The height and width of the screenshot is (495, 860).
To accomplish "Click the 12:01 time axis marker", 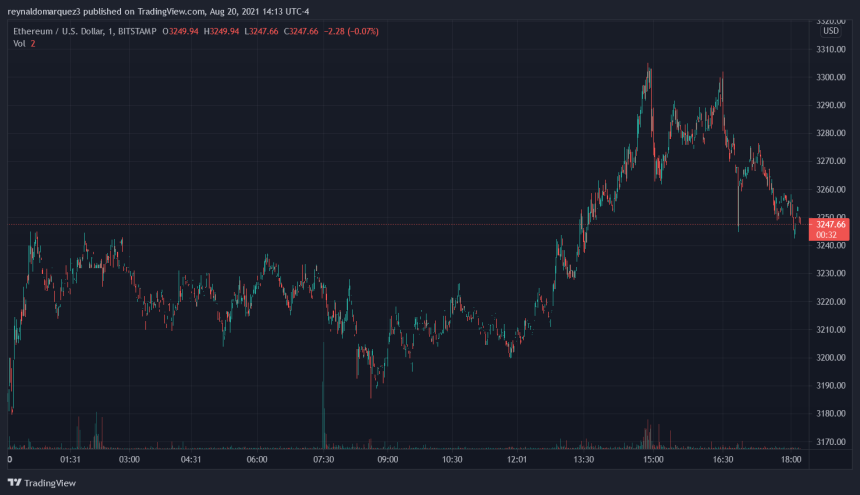I will [x=517, y=460].
